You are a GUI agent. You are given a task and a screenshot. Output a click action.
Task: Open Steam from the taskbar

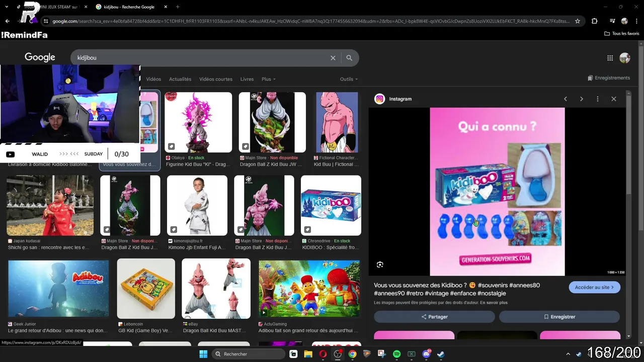coord(441,354)
